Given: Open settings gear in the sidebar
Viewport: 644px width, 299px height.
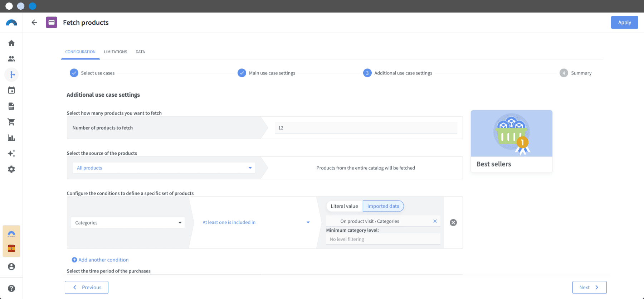Looking at the screenshot, I should (11, 169).
